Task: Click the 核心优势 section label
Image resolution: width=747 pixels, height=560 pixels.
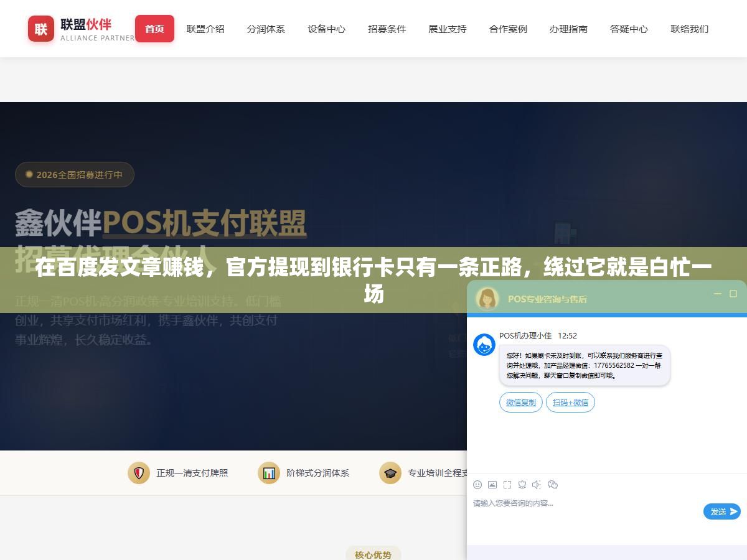Action: pos(374,554)
